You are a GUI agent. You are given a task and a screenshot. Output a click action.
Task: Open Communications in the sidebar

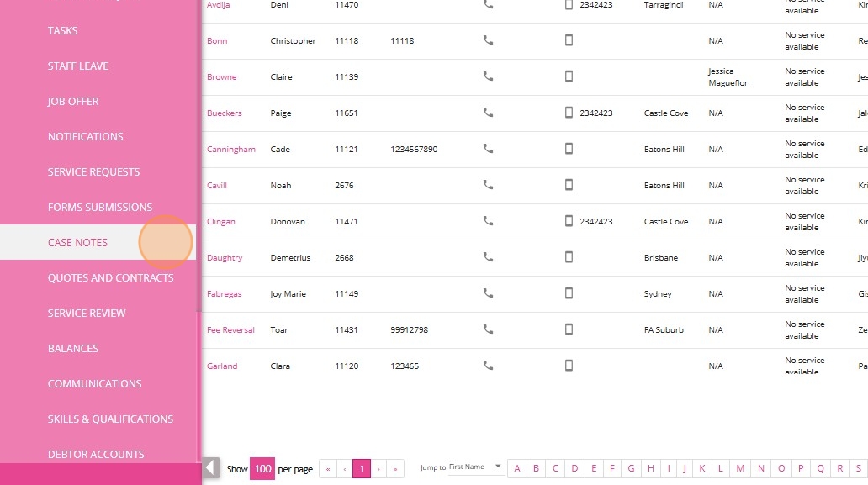pos(95,384)
